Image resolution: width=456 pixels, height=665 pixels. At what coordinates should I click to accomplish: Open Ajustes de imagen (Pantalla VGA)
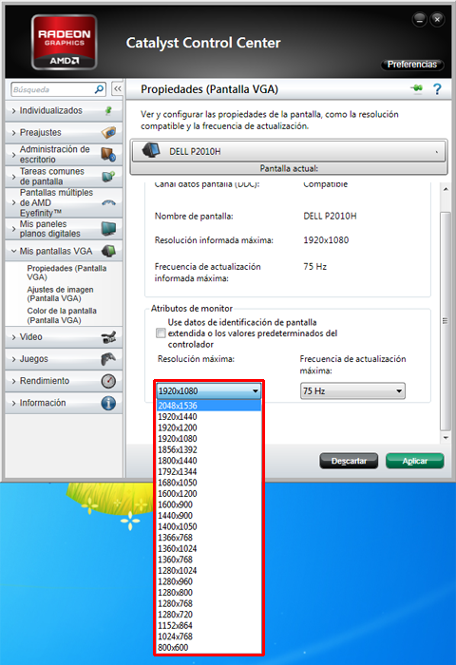[60, 294]
